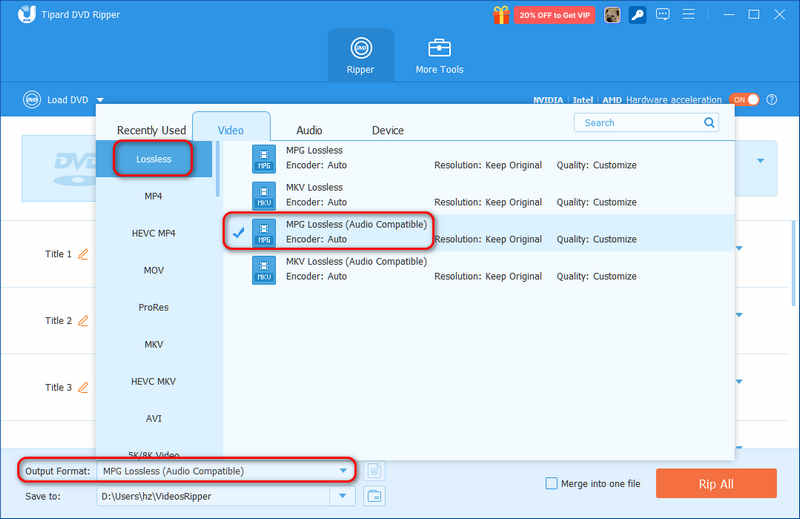Click the title list vertical scrollbar
Screen dimensions: 800x519
coord(793,263)
